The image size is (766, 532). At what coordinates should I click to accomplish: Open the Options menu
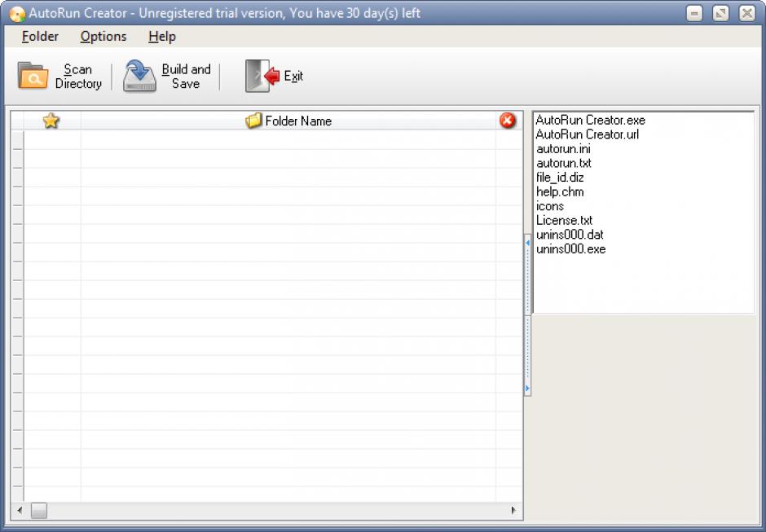(x=103, y=37)
